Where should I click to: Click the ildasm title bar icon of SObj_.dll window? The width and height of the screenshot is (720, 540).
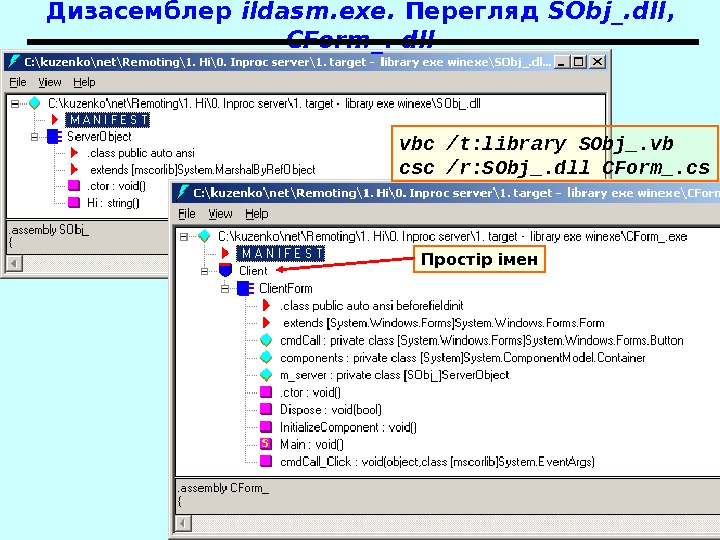point(14,62)
